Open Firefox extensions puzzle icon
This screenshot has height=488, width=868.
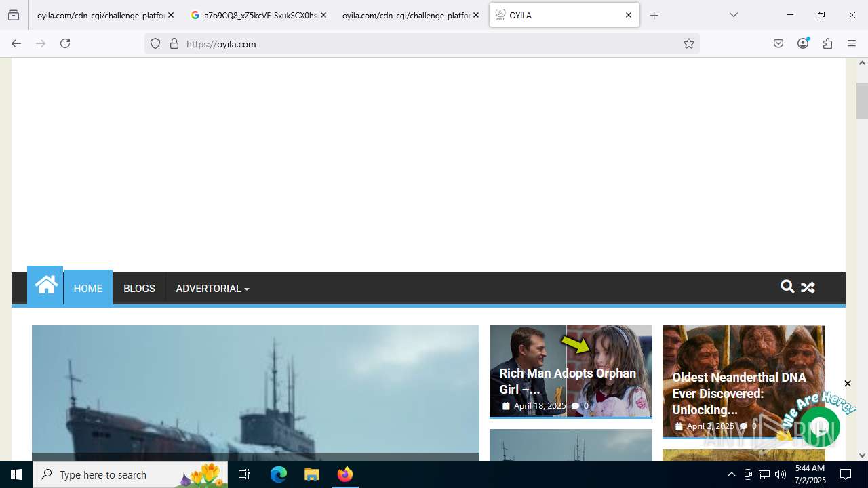(827, 43)
